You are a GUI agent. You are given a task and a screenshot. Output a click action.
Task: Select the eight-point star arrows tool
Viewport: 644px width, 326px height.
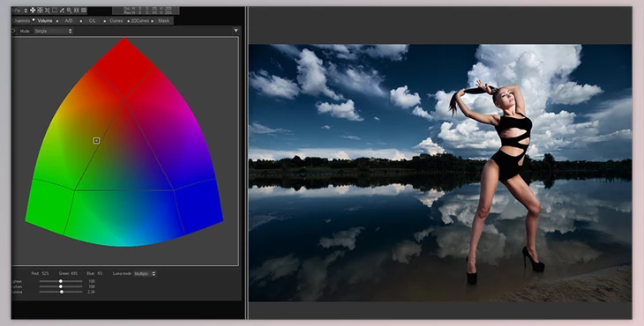40,11
